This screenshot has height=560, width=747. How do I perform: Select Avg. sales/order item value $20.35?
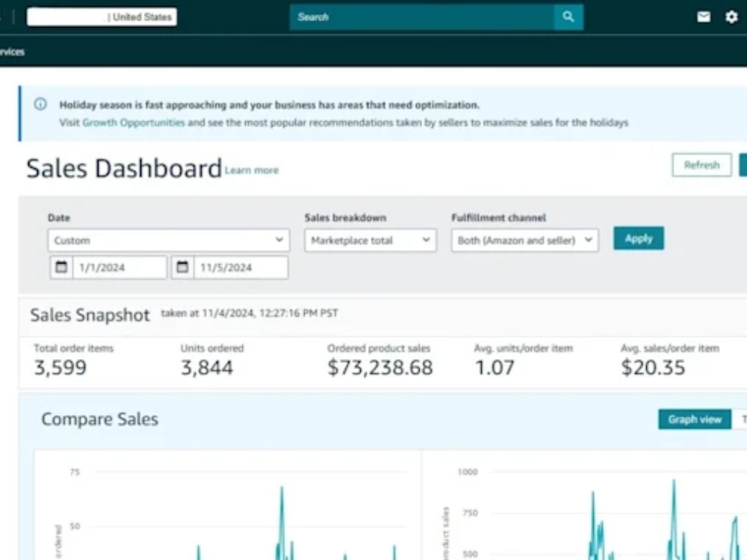653,367
